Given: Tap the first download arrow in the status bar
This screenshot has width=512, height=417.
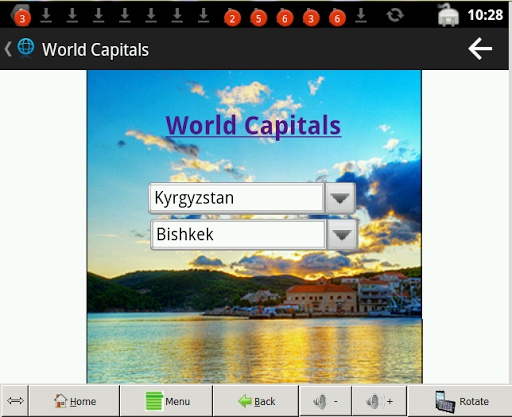Looking at the screenshot, I should pyautogui.click(x=46, y=15).
